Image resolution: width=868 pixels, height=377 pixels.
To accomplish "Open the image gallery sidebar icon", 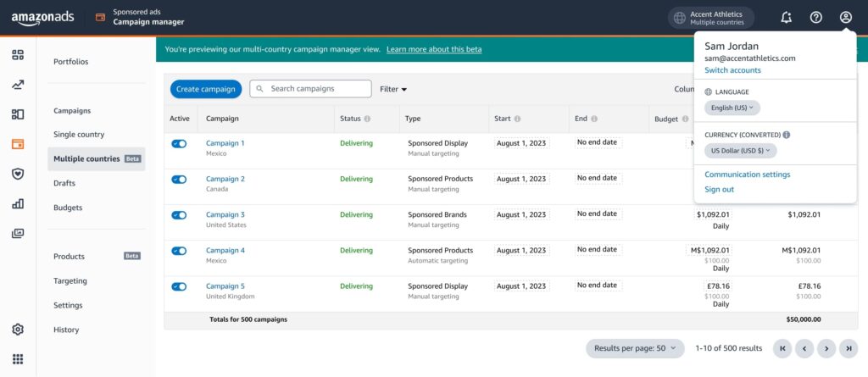I will [x=18, y=233].
